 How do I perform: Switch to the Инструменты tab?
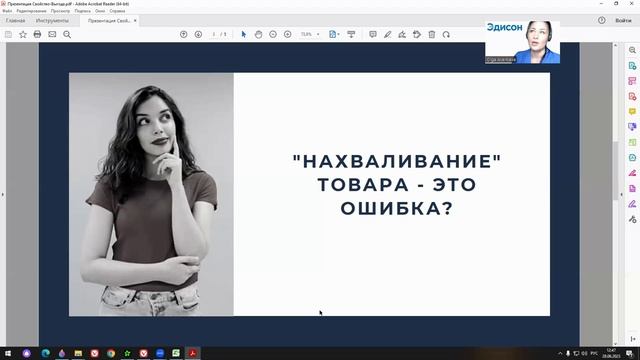pos(52,20)
